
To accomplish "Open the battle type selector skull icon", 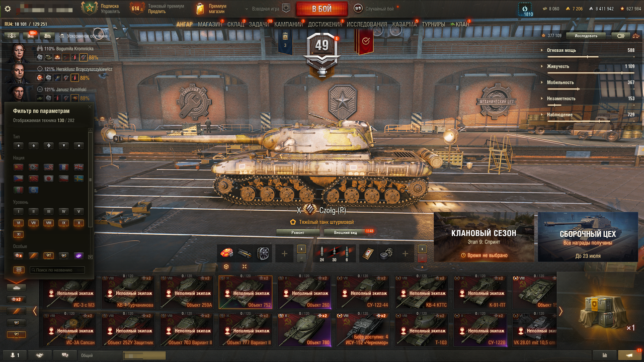I will tap(358, 9).
